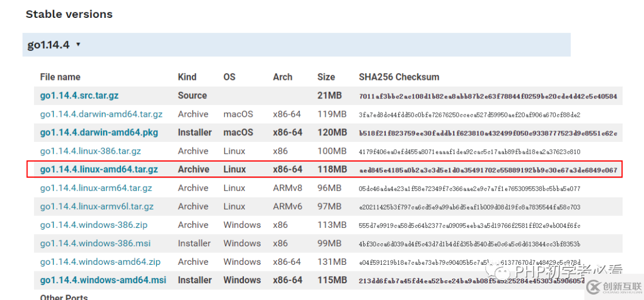Download go1.14.4.src.tar.gz source file

pos(79,95)
